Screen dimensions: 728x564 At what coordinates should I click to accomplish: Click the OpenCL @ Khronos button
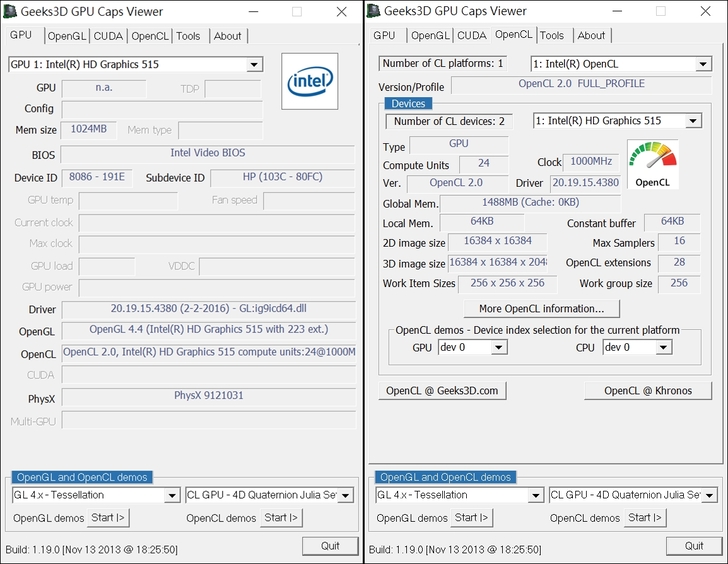[647, 391]
